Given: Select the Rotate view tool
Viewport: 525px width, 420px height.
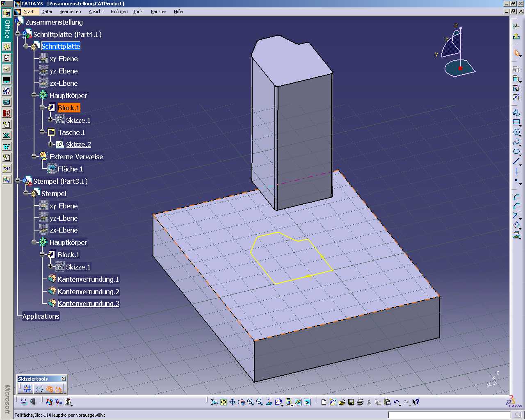Looking at the screenshot, I should pyautogui.click(x=242, y=402).
